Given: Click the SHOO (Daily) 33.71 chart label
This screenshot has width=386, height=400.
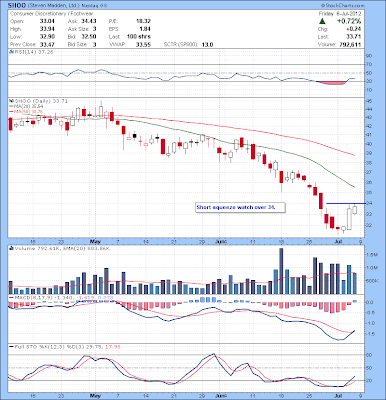Looking at the screenshot, I should click(x=41, y=100).
